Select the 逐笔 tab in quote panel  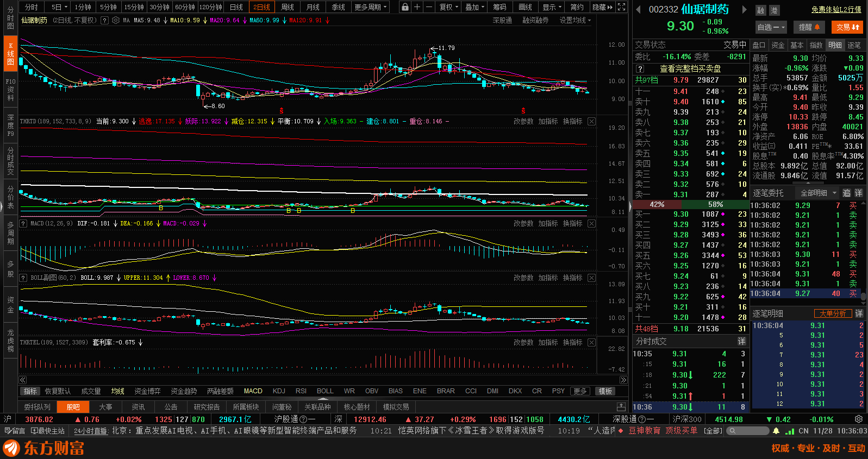point(854,45)
